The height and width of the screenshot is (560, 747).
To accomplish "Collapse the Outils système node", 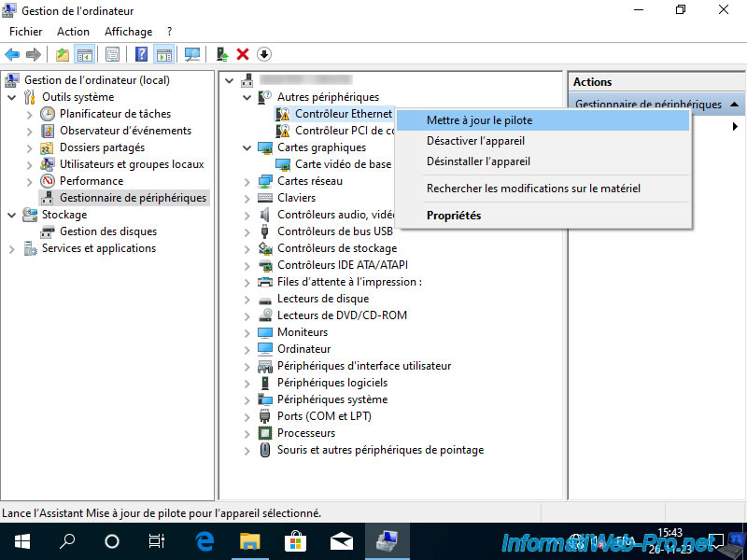I will point(12,98).
